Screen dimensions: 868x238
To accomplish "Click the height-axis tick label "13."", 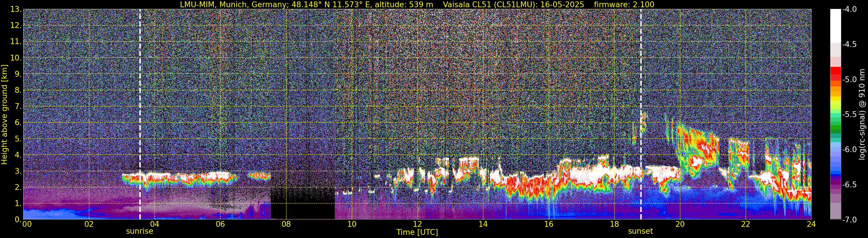I will (x=16, y=9).
